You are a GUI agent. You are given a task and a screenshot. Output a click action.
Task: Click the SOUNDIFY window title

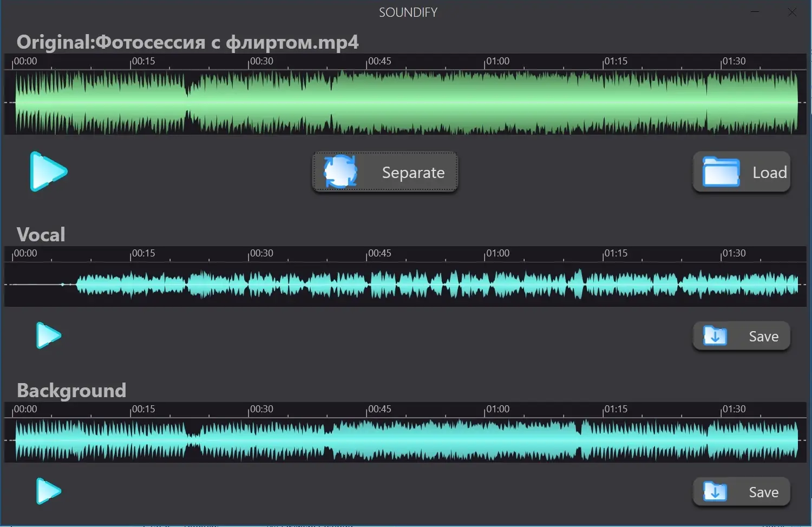pos(408,12)
